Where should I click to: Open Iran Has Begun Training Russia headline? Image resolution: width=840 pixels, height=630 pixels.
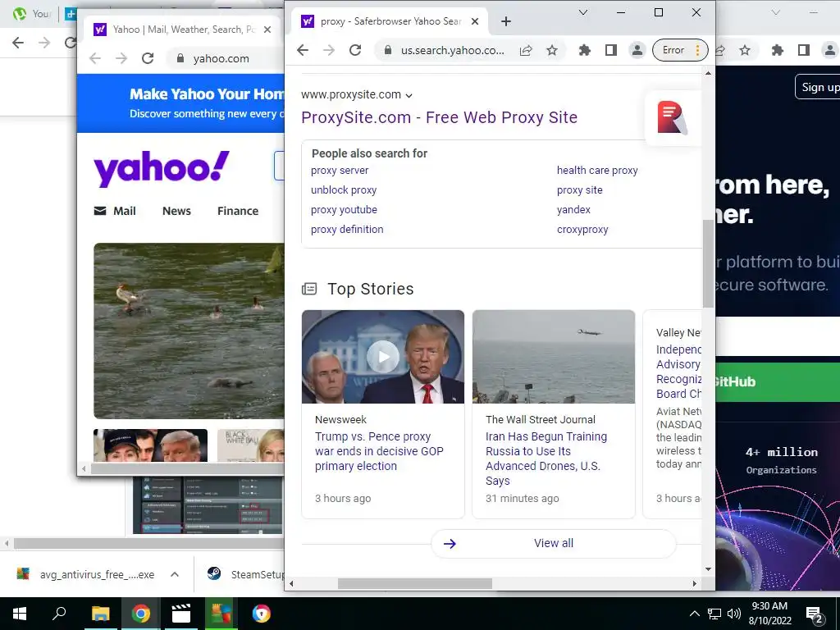click(x=546, y=459)
